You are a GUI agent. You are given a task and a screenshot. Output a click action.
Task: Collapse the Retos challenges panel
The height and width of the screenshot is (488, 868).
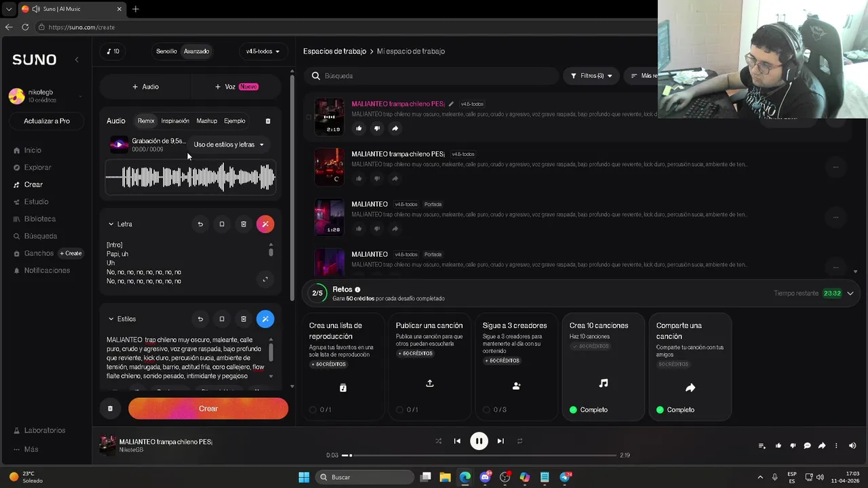pos(850,293)
